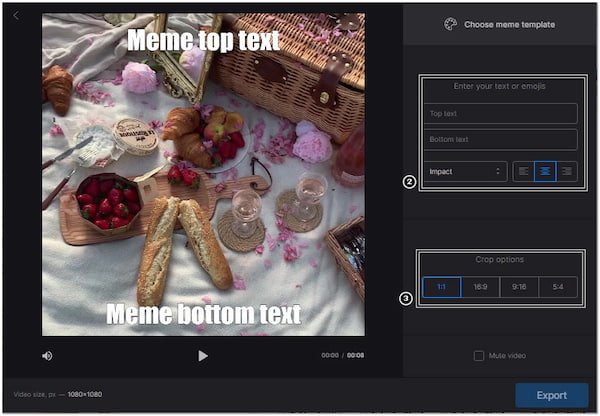600x416 pixels.
Task: Click the Meme bottom text overlay
Action: 204,314
